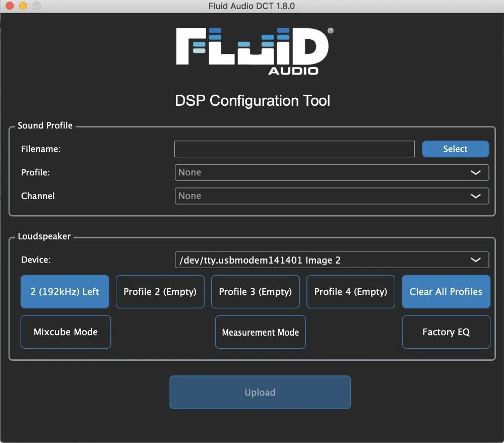Select the 2 (192kHz) Left profile
The height and width of the screenshot is (443, 504).
point(65,291)
